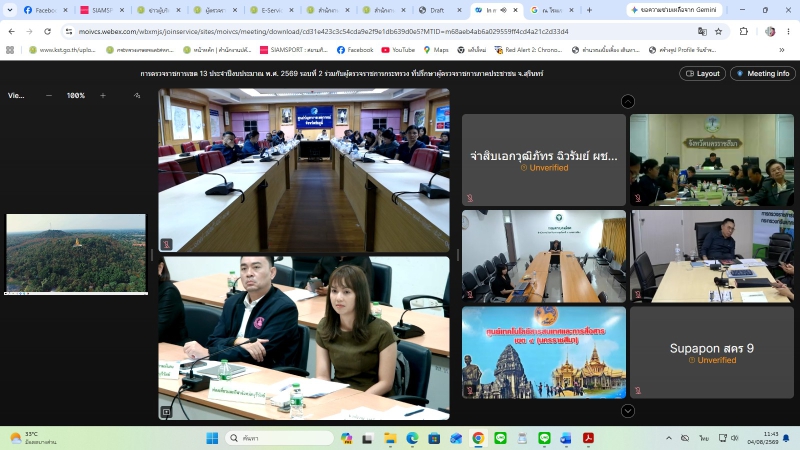Open the Red Alert 2 bookmark
The width and height of the screenshot is (800, 450).
coord(528,49)
